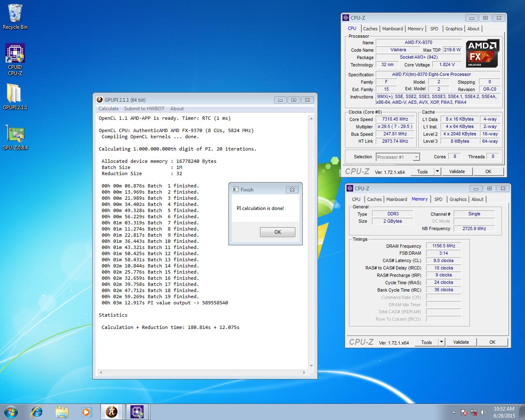This screenshot has height=420, width=525.
Task: Open the Calculate menu in GPUPI
Action: pyautogui.click(x=109, y=109)
